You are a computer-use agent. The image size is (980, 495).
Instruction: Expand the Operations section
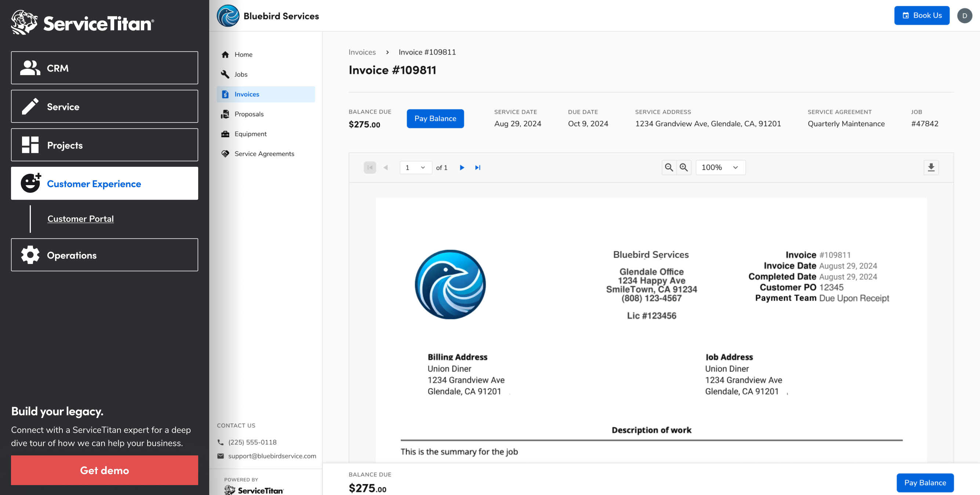[104, 255]
